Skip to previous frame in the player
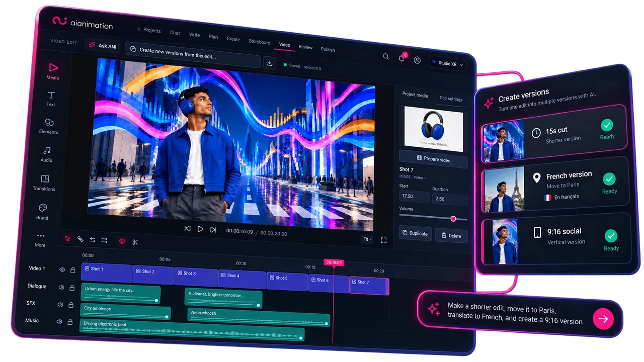This screenshot has height=362, width=644. 188,228
